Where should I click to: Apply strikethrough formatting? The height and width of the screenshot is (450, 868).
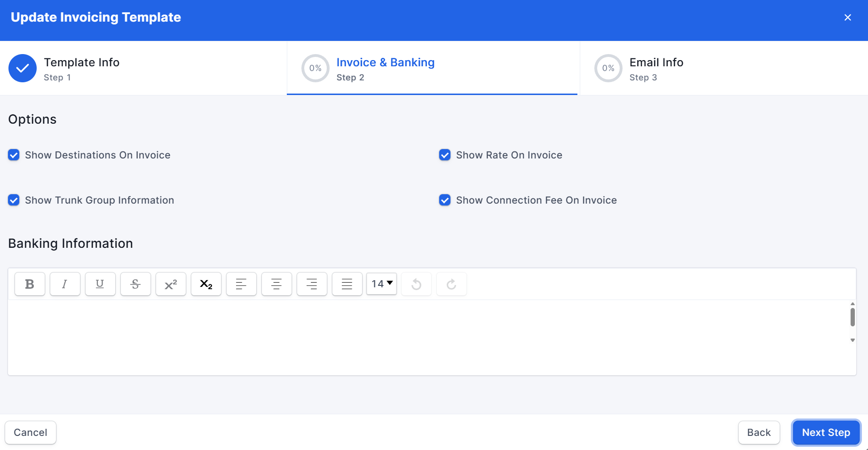135,284
